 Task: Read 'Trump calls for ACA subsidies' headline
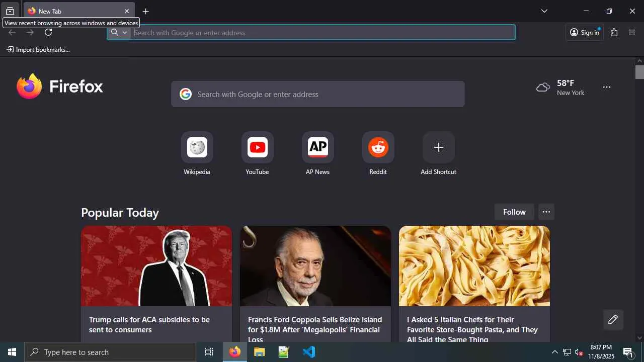[149, 325]
